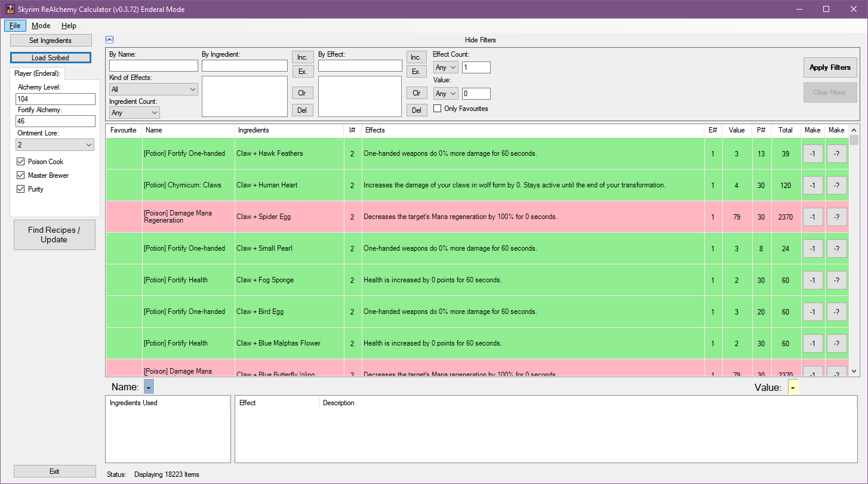Open the Effect Count comparison dropdown
This screenshot has width=868, height=484.
pyautogui.click(x=446, y=67)
